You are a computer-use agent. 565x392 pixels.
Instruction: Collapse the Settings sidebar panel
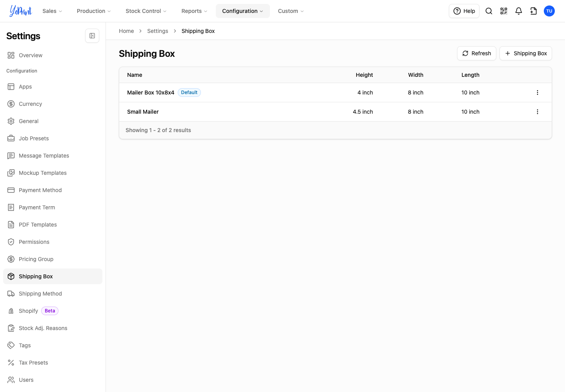point(92,36)
